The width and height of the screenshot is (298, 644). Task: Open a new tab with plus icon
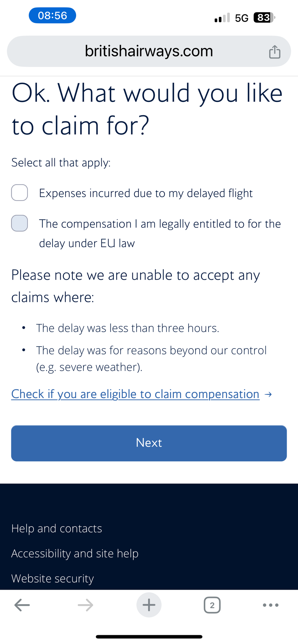[149, 605]
